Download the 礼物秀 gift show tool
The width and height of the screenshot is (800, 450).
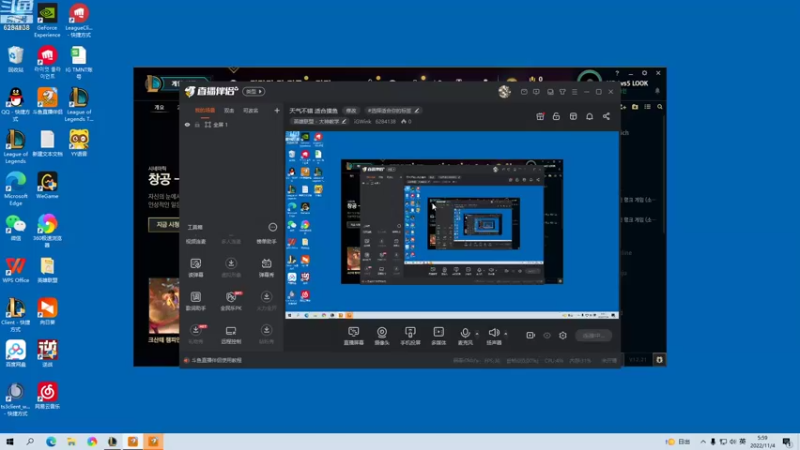click(196, 334)
